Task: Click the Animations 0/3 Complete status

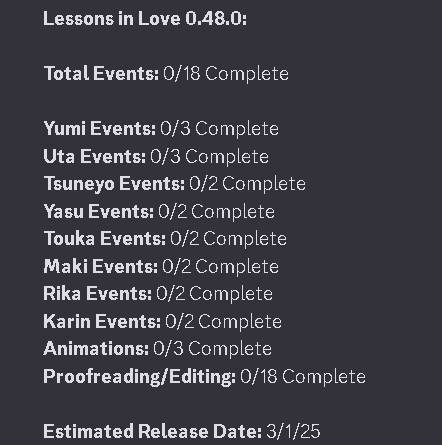Action: coord(212,349)
